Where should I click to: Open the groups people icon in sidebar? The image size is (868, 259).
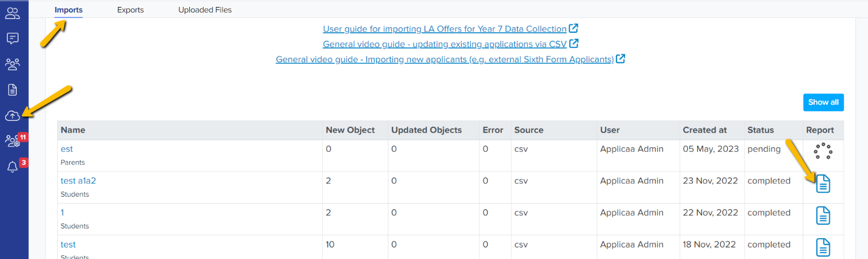click(x=12, y=64)
